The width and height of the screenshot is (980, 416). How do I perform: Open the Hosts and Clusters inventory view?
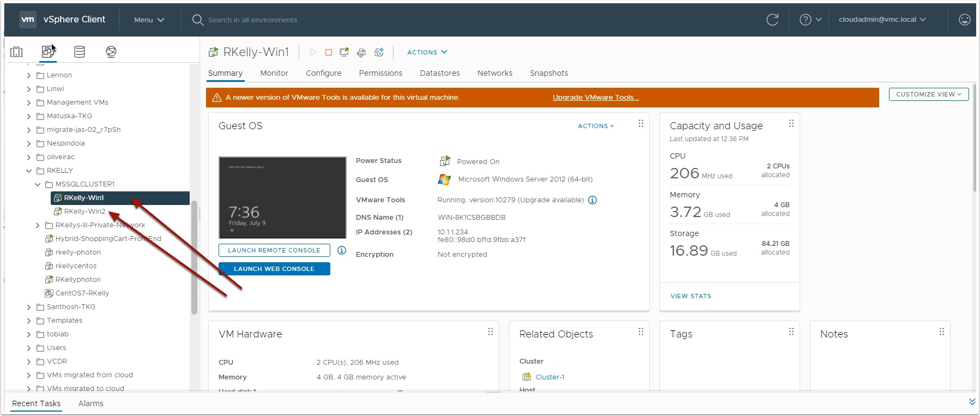[16, 52]
